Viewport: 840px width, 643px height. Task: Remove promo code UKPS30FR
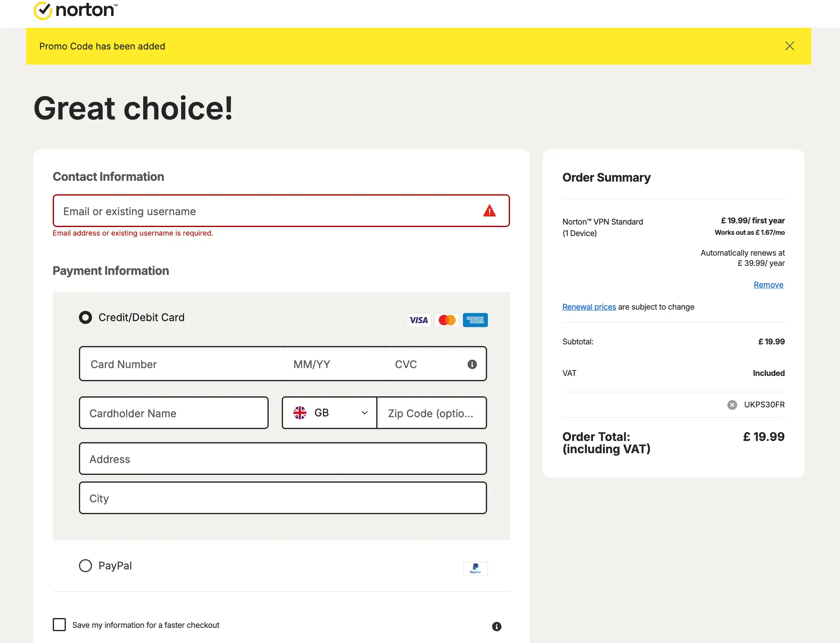[732, 405]
